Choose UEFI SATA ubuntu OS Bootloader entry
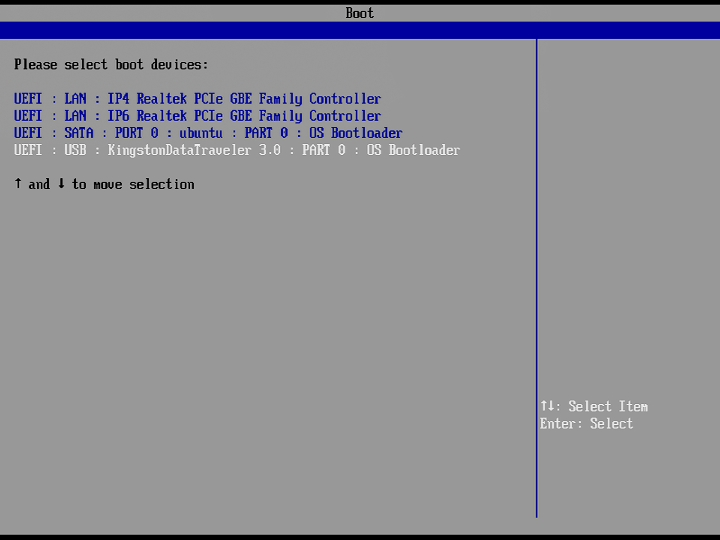This screenshot has width=720, height=540. [x=208, y=133]
